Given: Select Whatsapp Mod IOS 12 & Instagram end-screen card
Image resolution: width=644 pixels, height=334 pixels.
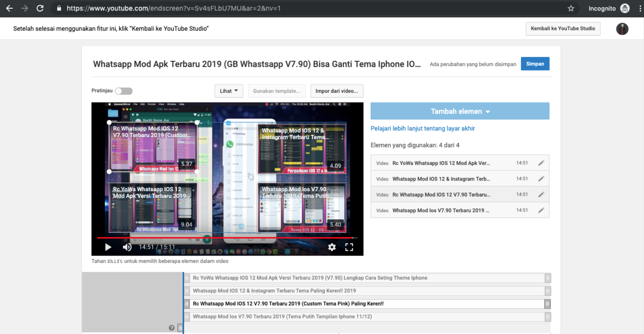Looking at the screenshot, I should pos(302,149).
